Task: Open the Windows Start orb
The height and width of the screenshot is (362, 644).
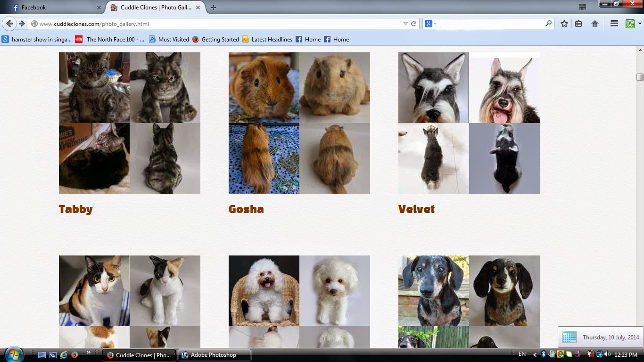Action: point(13,354)
